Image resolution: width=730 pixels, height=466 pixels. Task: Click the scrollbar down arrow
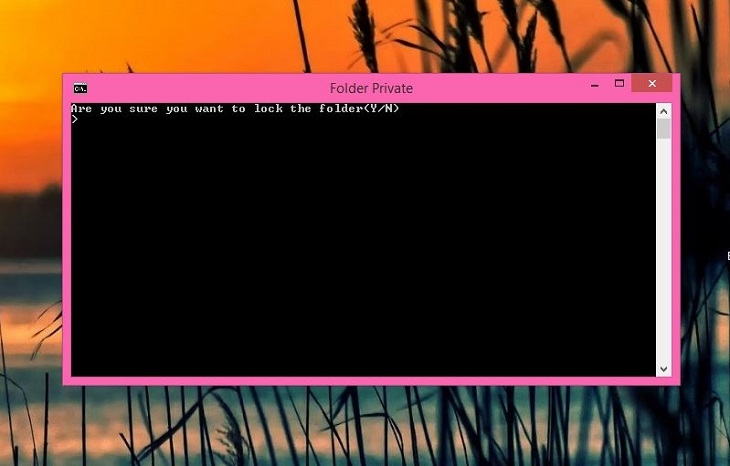[x=663, y=369]
